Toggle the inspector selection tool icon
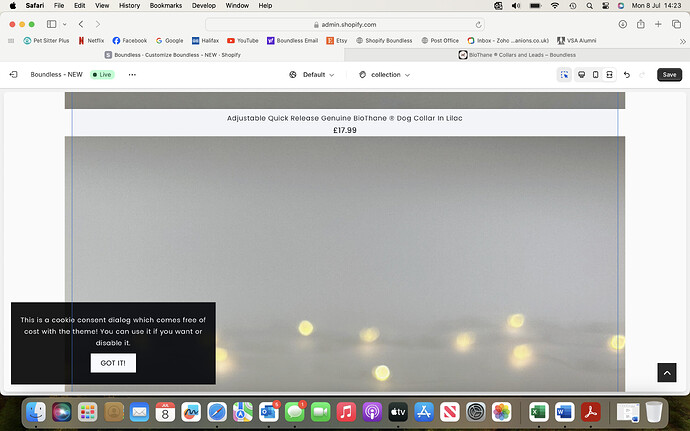The height and width of the screenshot is (431, 690). 564,75
